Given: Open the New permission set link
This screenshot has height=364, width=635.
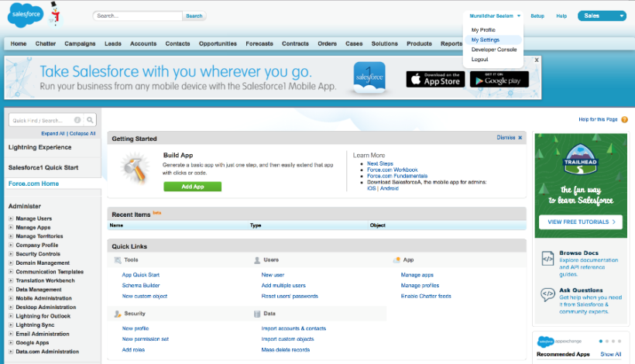Looking at the screenshot, I should [146, 339].
